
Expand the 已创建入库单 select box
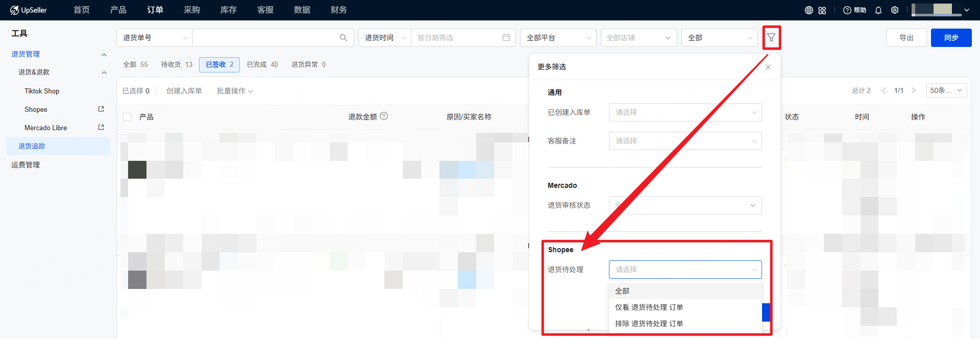pyautogui.click(x=685, y=112)
